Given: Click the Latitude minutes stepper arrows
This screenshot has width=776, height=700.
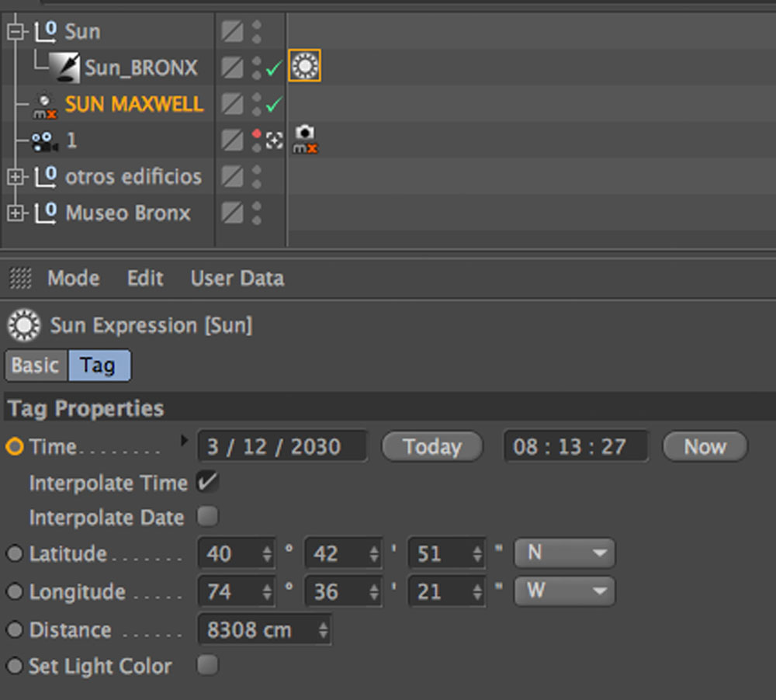Looking at the screenshot, I should (x=374, y=553).
